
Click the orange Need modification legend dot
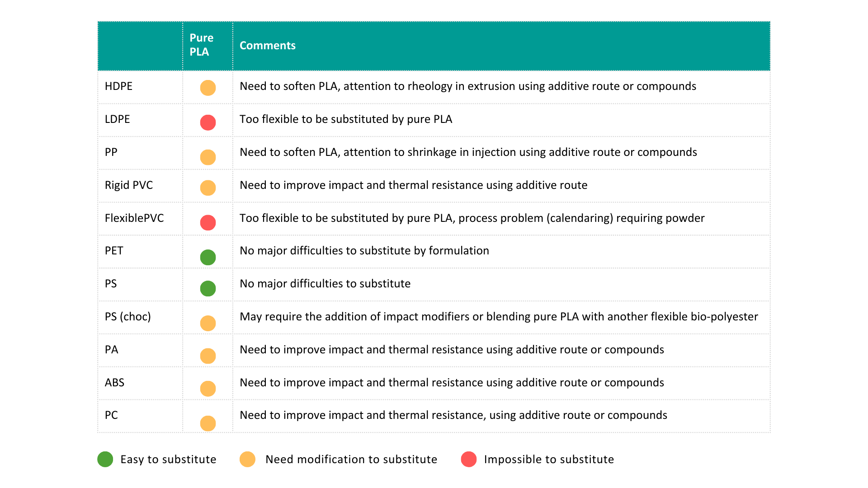[x=248, y=459]
